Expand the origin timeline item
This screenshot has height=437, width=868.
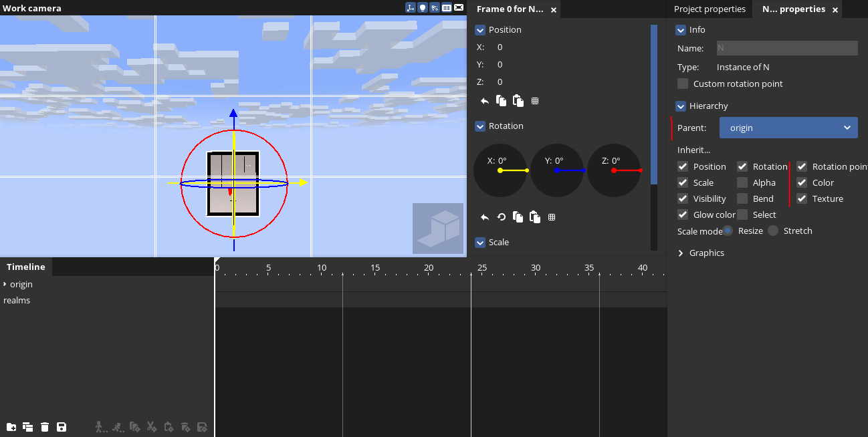pyautogui.click(x=5, y=284)
